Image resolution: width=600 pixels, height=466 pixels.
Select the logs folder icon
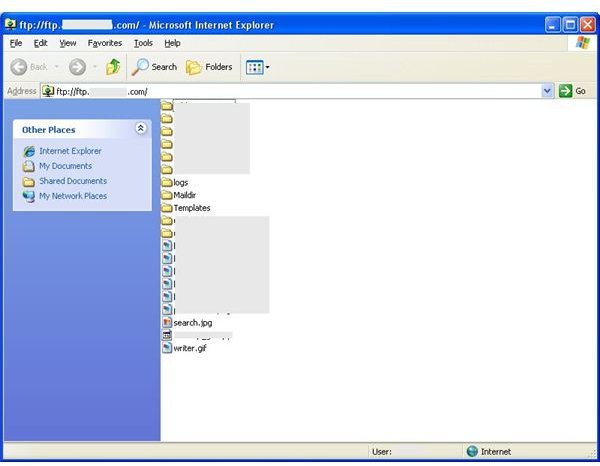[167, 182]
